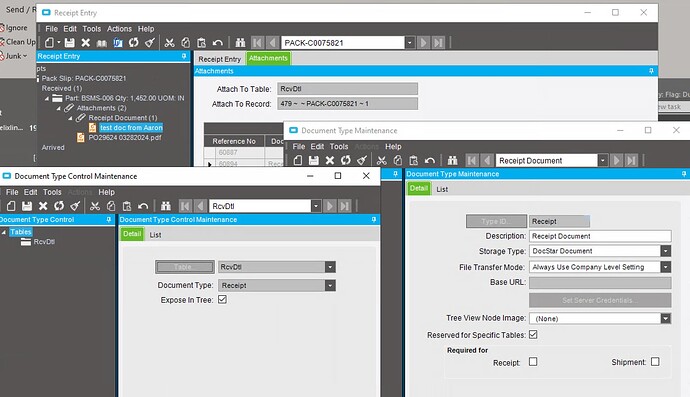
Task: Click the Type ID button
Action: [496, 221]
